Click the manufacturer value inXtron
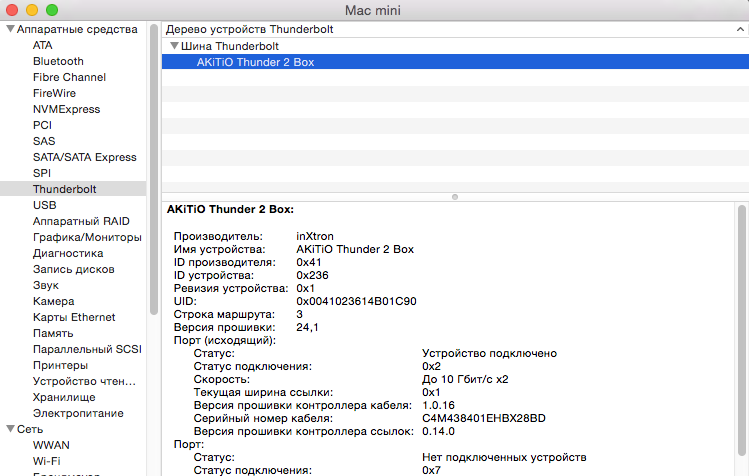The width and height of the screenshot is (749, 476). [x=315, y=236]
